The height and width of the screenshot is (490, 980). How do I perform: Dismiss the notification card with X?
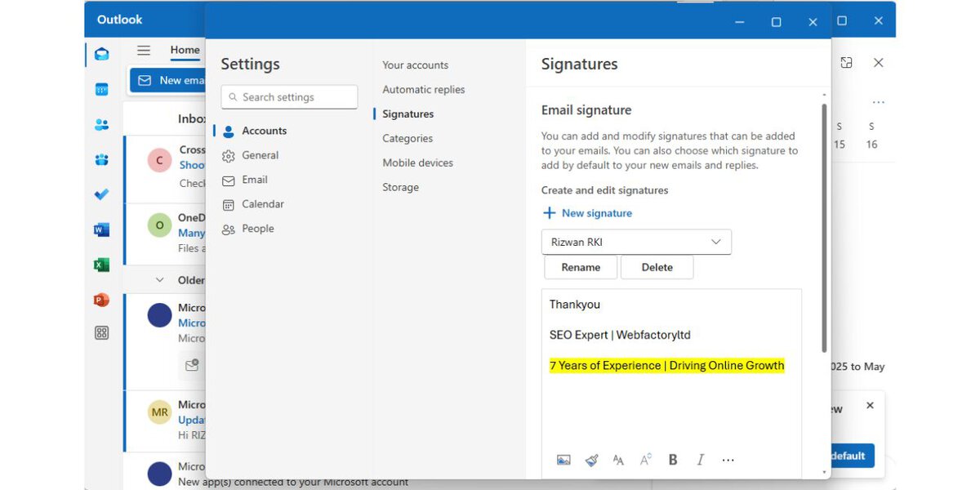[x=870, y=405]
